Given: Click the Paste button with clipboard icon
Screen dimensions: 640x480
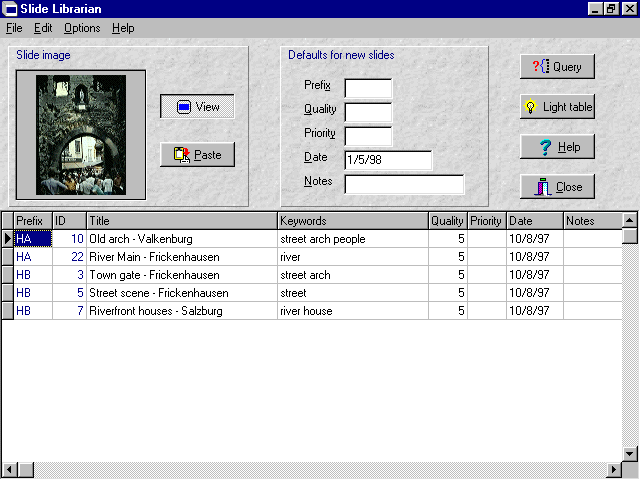Looking at the screenshot, I should 197,155.
